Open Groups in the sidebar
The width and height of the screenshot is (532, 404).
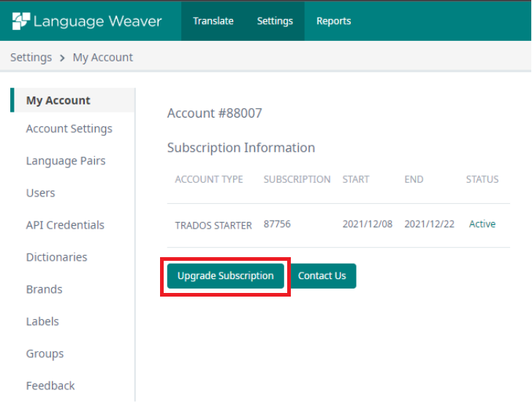point(45,354)
